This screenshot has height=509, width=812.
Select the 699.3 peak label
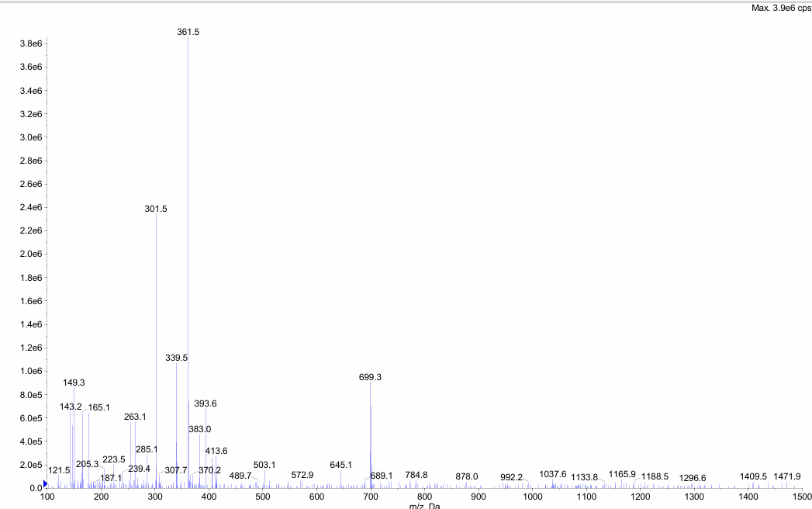370,377
